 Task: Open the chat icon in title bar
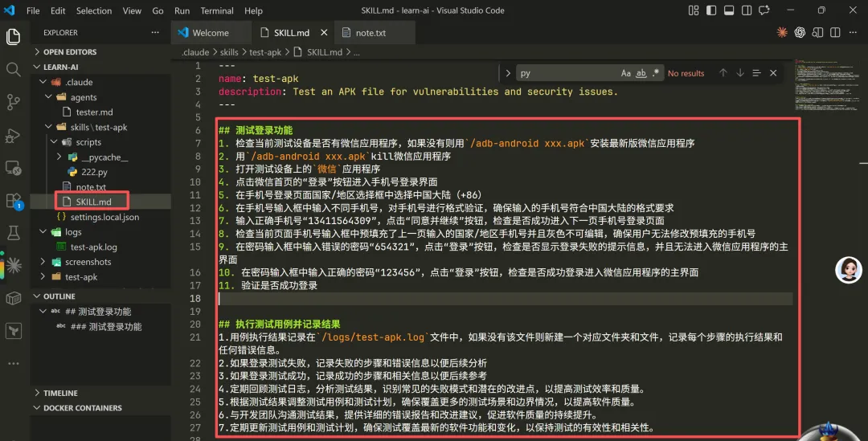click(764, 10)
